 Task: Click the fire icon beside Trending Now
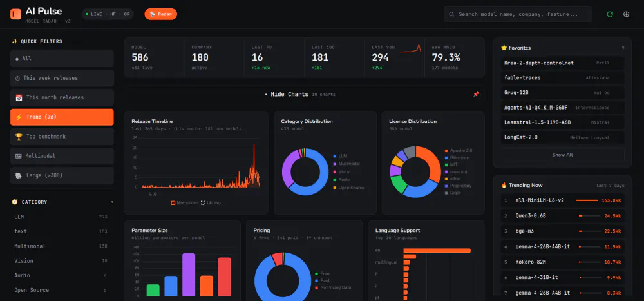(504, 185)
